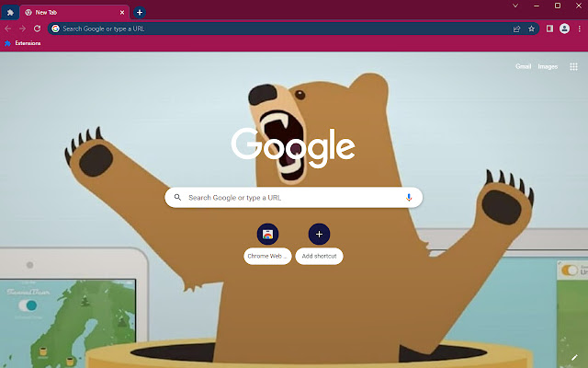This screenshot has width=588, height=368.
Task: Open the tab search chevron
Action: [515, 6]
